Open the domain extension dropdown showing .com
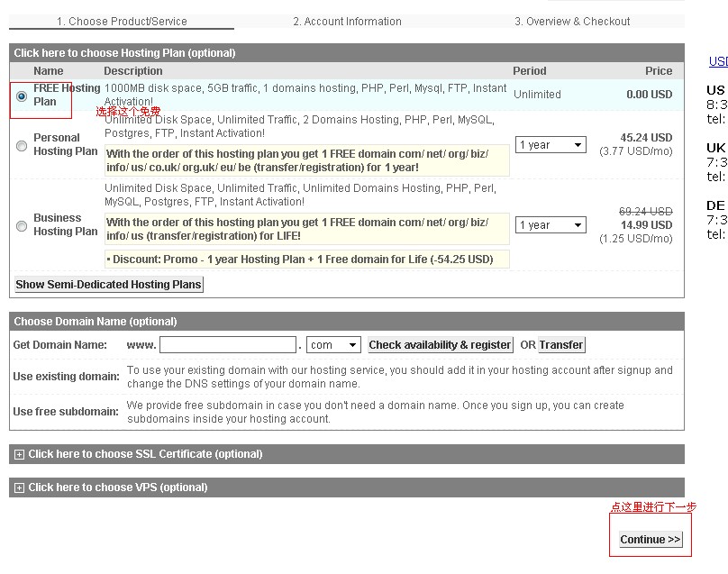This screenshot has height=574, width=728. pos(333,344)
